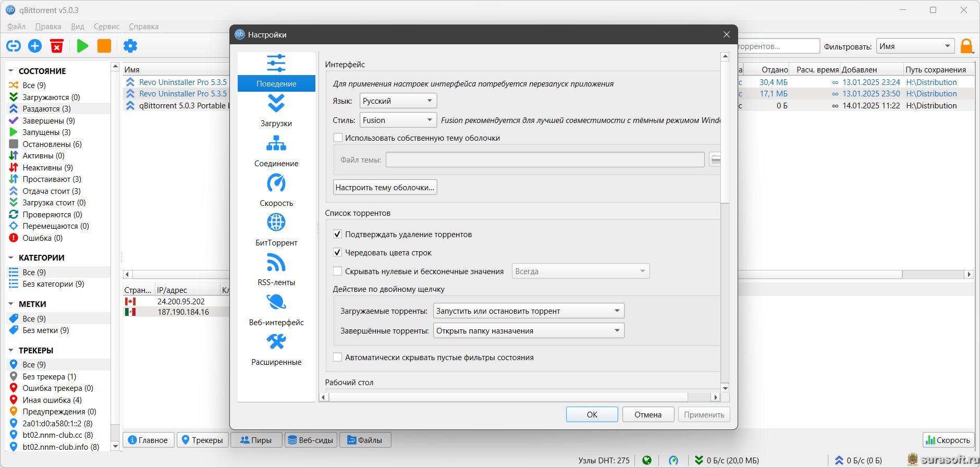
Task: Enable Автоматически скрывать пустые фильтры состояния
Action: tap(338, 357)
